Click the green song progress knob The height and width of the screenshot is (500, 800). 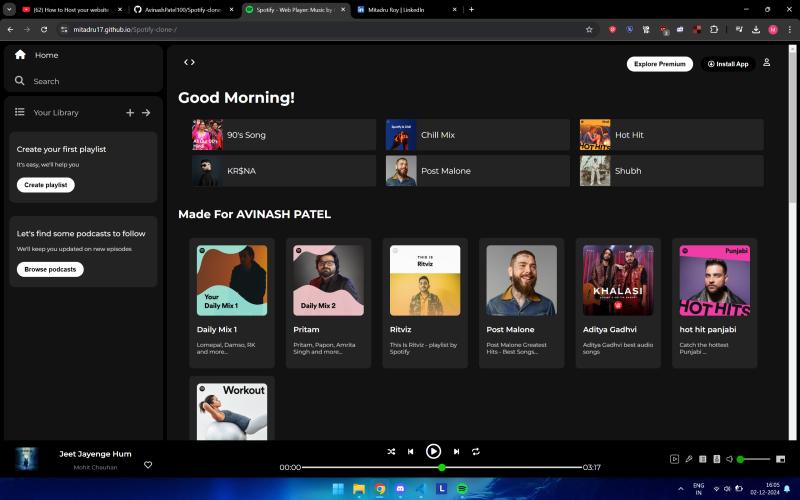click(442, 467)
